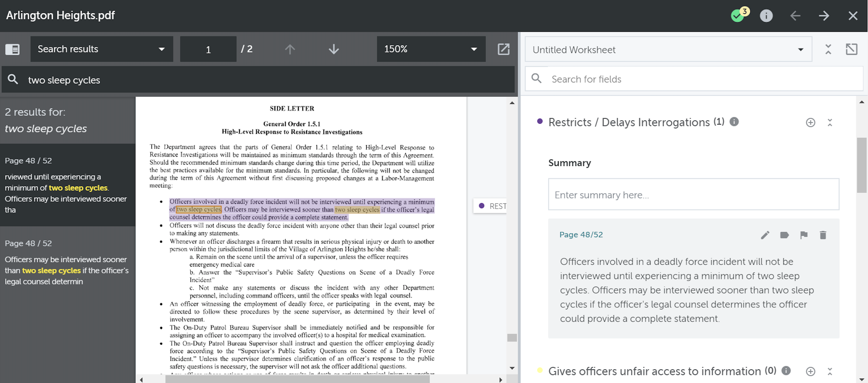Toggle the sidebar panel icon
Viewport: 868px width, 383px height.
(x=13, y=49)
